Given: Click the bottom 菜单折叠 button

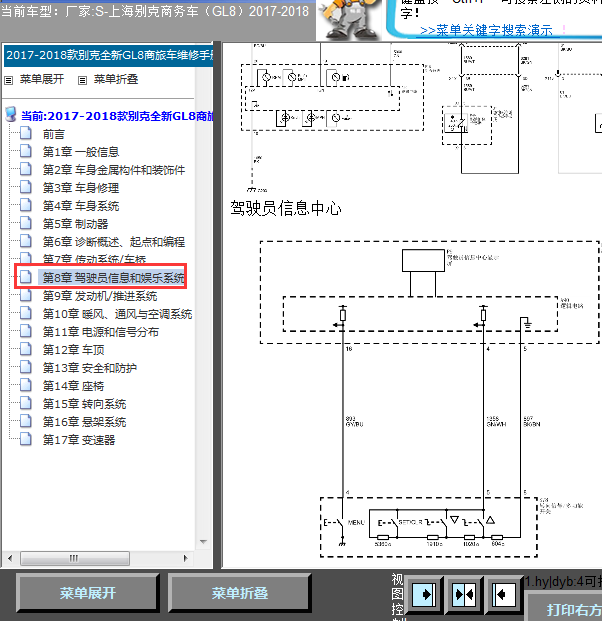Looking at the screenshot, I should [240, 593].
